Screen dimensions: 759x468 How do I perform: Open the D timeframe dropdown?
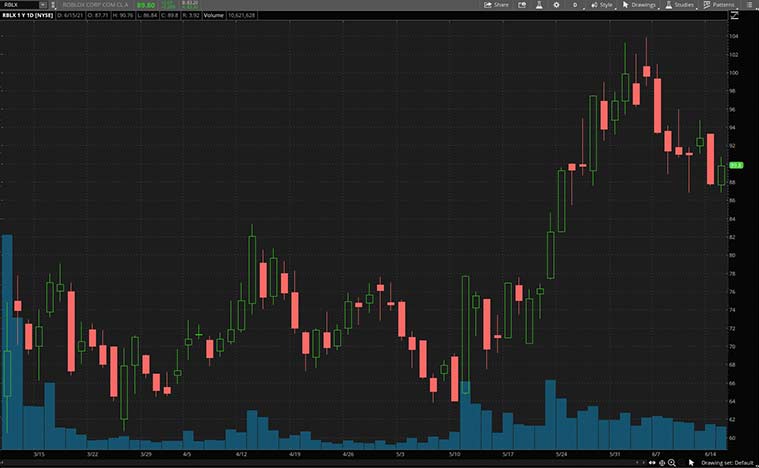pyautogui.click(x=575, y=5)
